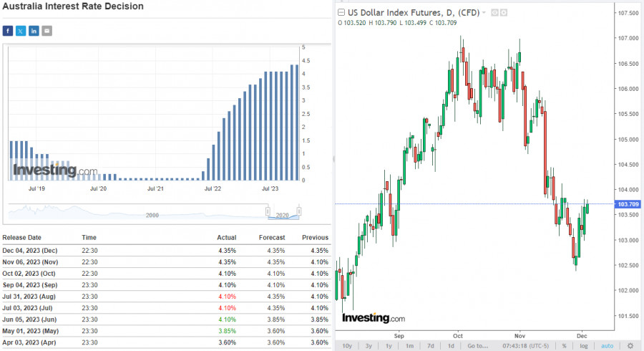
Task: Open the Go to... date button
Action: [x=478, y=346]
